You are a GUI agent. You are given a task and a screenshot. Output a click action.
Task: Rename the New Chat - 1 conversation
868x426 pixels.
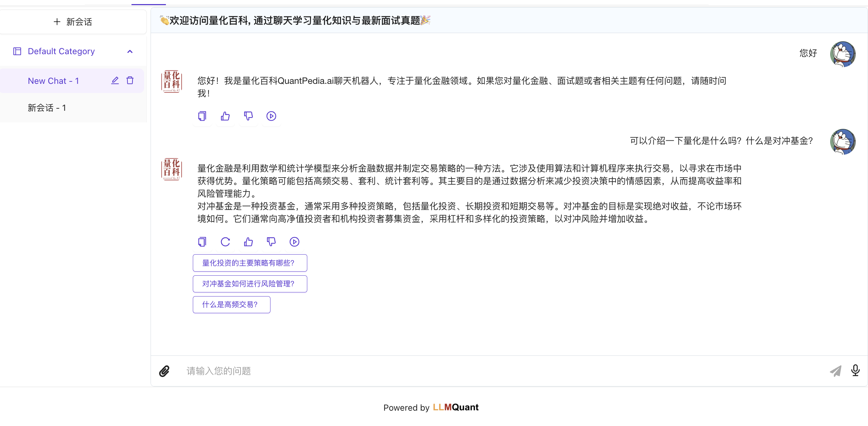coord(115,81)
